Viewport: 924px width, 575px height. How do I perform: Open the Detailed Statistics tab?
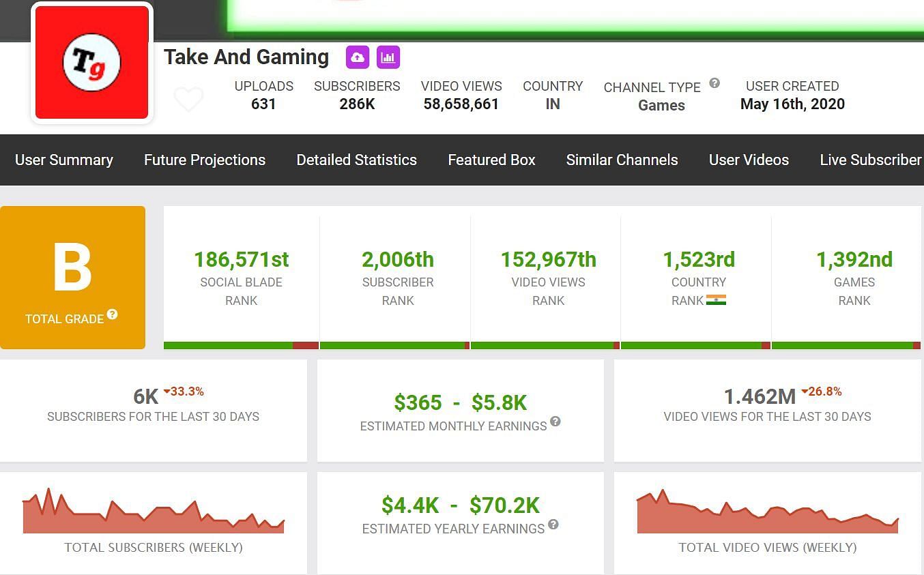coord(356,160)
